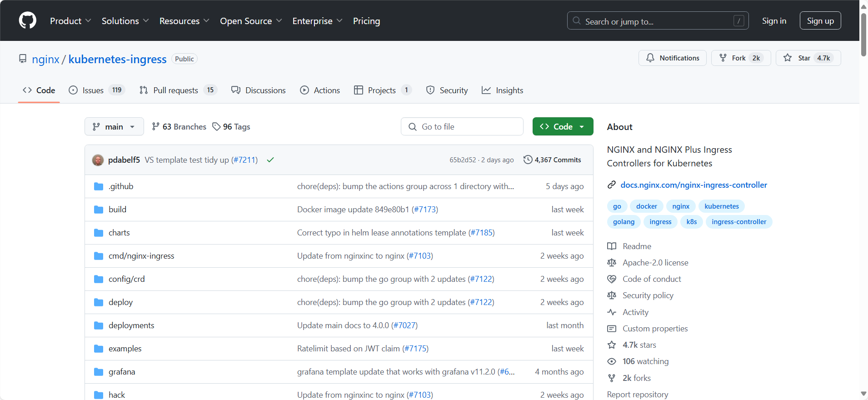Click the repository book icon beside nginx
This screenshot has width=868, height=400.
click(x=23, y=59)
